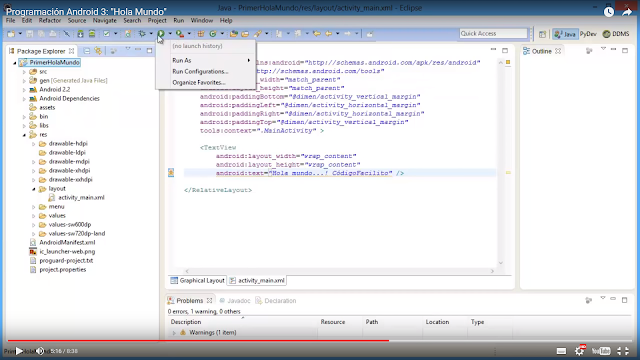Image resolution: width=640 pixels, height=360 pixels.
Task: Click the Share arrow icon on video
Action: point(627,12)
